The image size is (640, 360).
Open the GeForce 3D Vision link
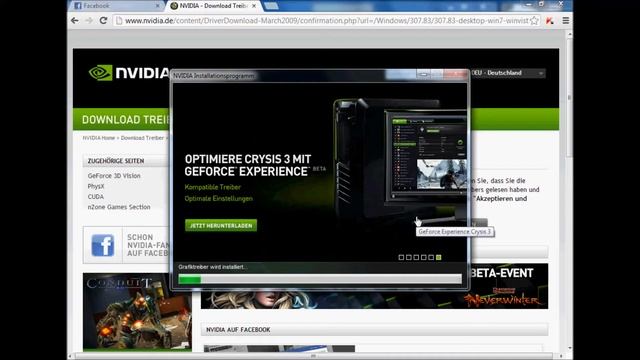point(114,176)
